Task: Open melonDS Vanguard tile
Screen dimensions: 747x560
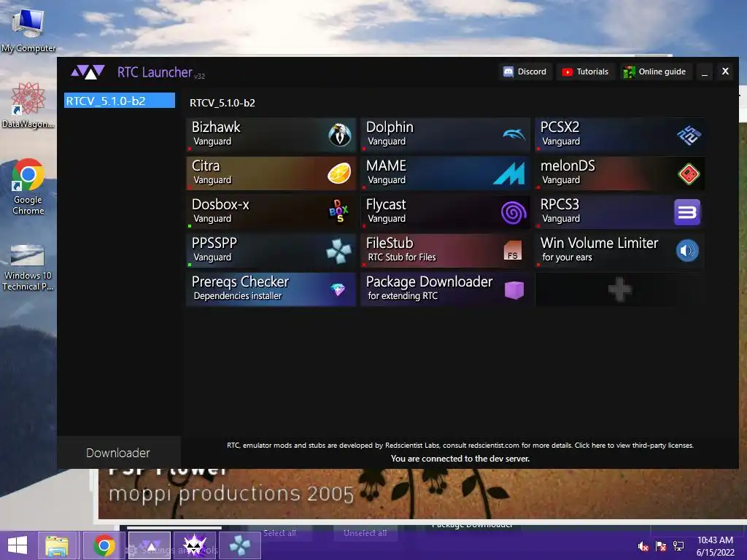Action: pos(620,174)
